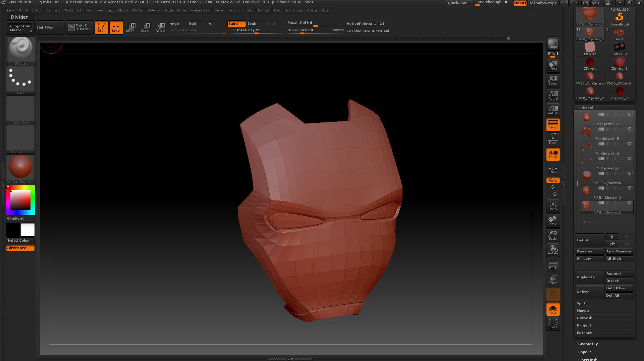This screenshot has height=361, width=644.
Task: Click the Zoom canvas icon
Action: (x=553, y=80)
